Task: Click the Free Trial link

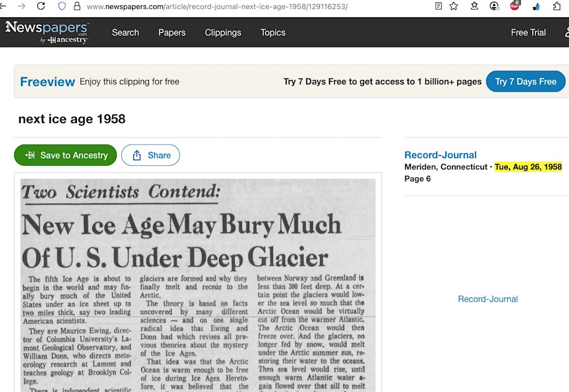Action: pyautogui.click(x=528, y=32)
